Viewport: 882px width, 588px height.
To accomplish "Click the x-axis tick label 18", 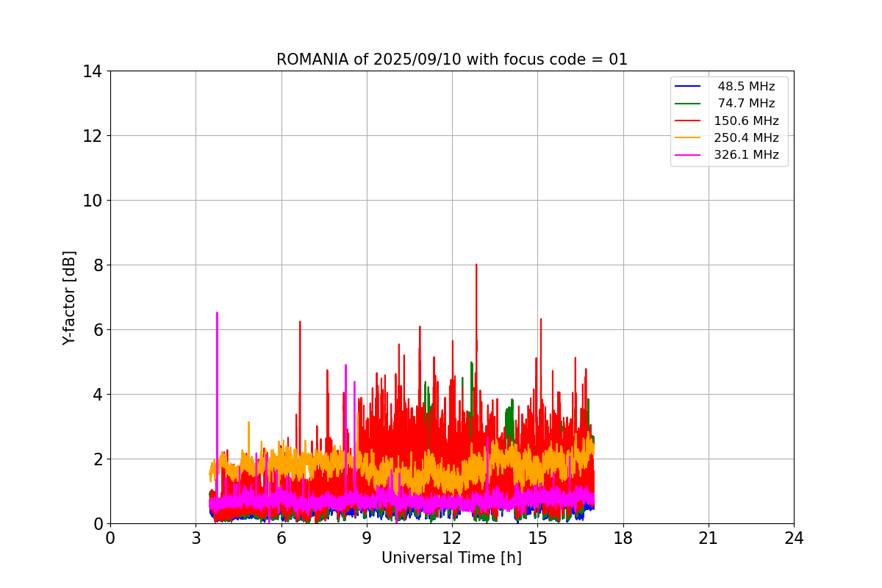I will click(623, 538).
